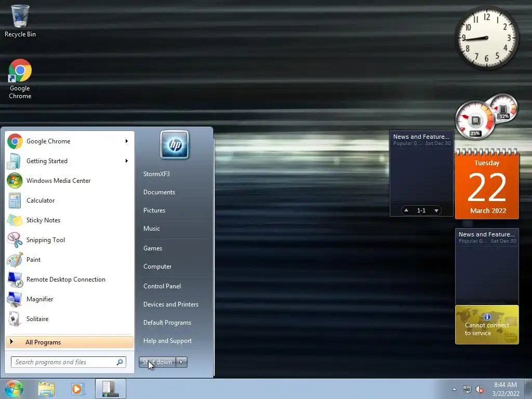Open the shut down options arrow
The image size is (532, 399).
pos(181,362)
